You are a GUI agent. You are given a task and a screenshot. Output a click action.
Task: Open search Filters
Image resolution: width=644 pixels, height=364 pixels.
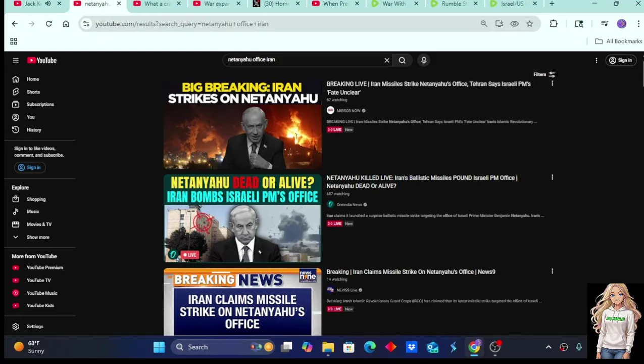tap(544, 74)
